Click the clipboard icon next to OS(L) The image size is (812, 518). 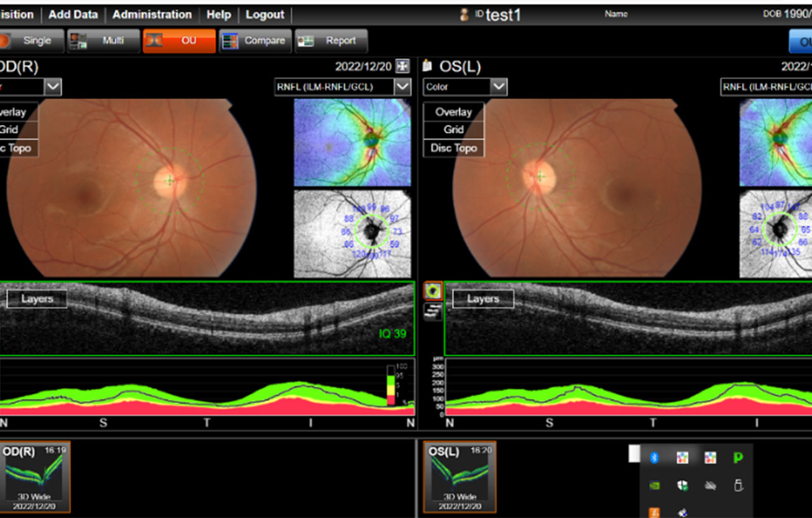coord(427,66)
